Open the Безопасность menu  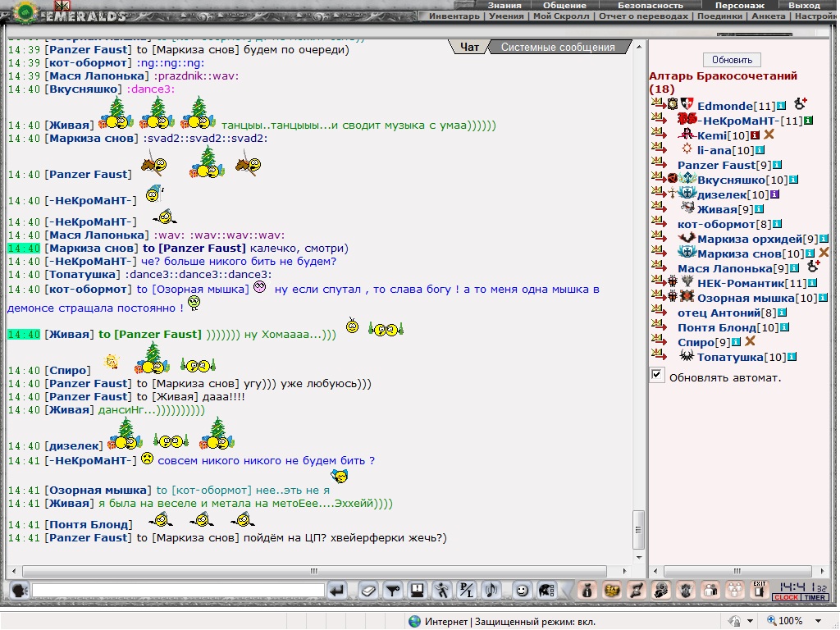[651, 5]
